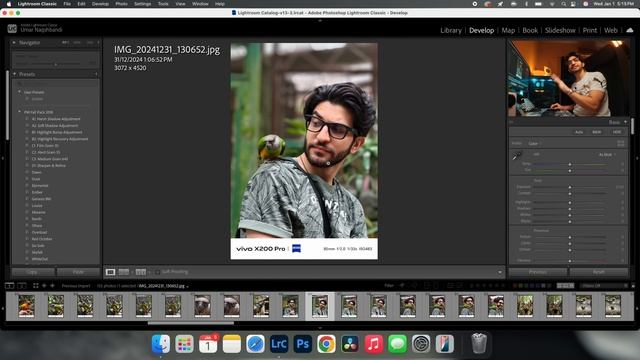Adjust the Highlights slider handle

(x=570, y=202)
